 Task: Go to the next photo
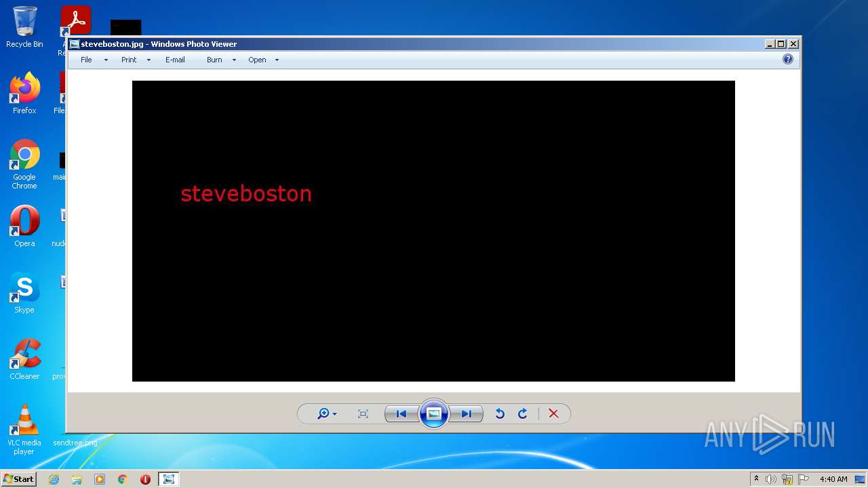[467, 414]
